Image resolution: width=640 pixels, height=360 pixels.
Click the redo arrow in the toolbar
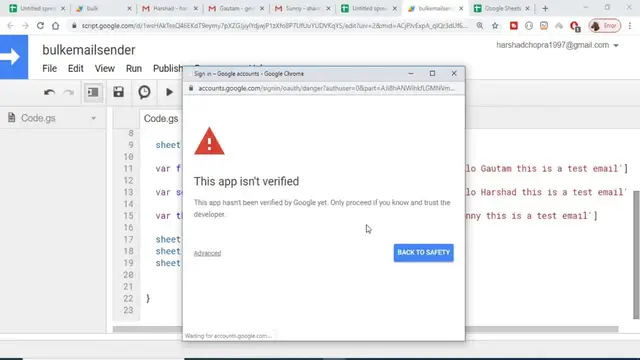coord(69,92)
